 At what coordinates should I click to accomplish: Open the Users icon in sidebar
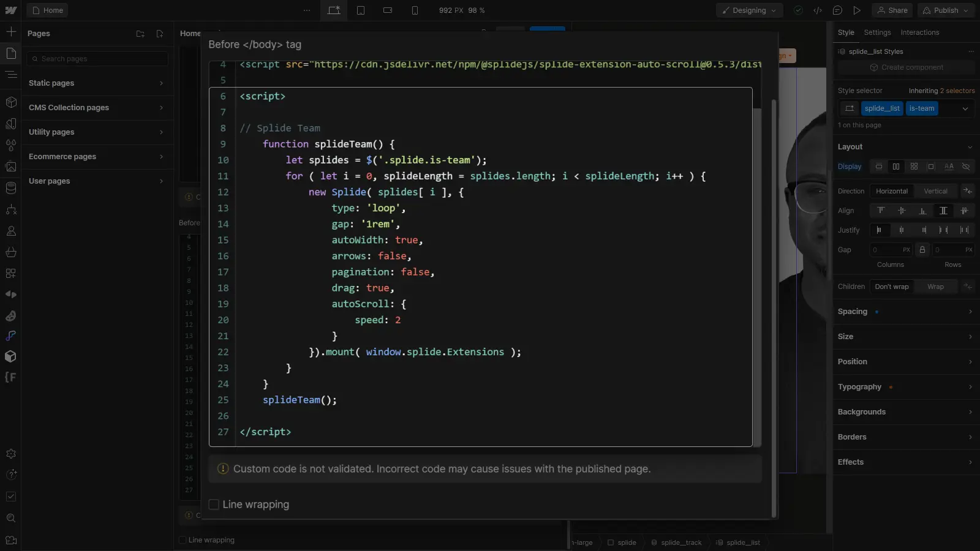11,231
